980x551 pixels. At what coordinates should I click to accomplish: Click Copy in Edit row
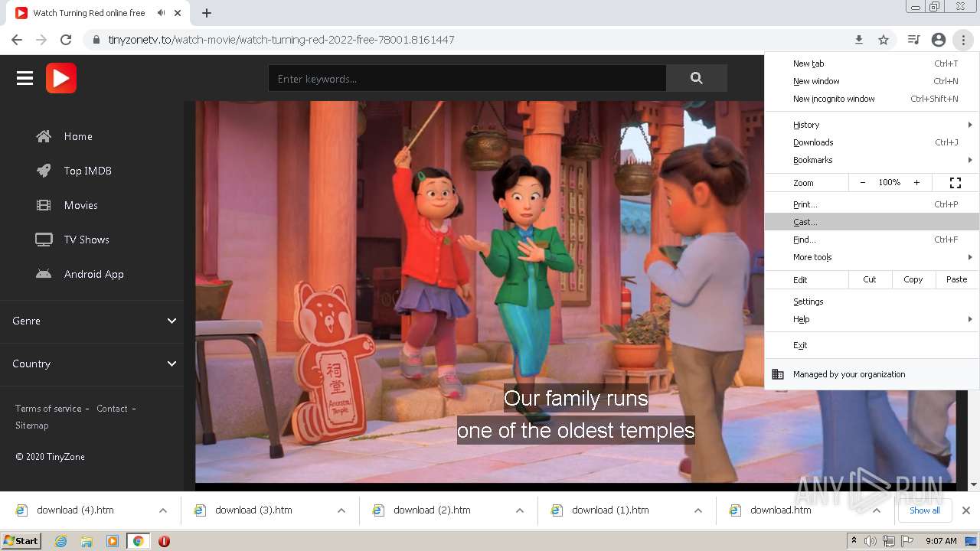pyautogui.click(x=913, y=279)
